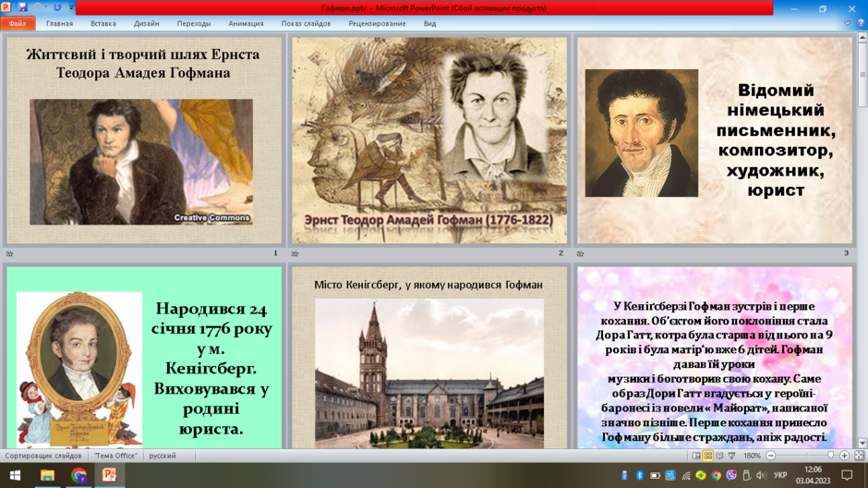Go to the Переходы ribbon tab

[194, 23]
